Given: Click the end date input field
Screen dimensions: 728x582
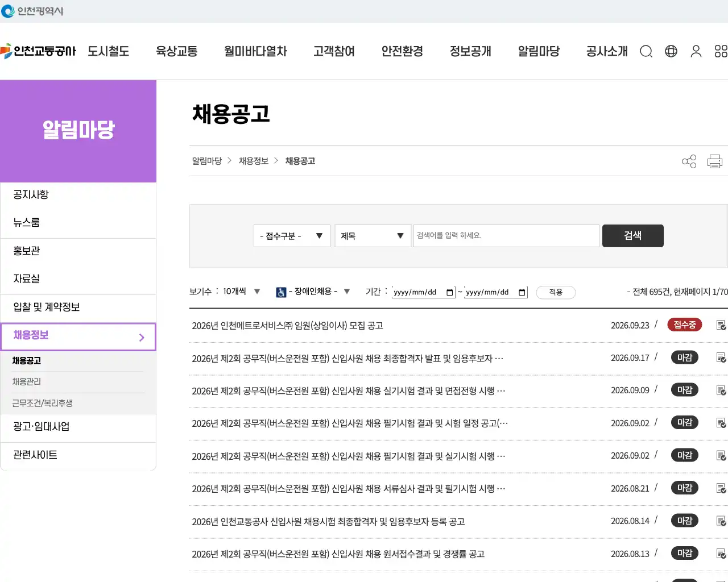Looking at the screenshot, I should 496,292.
